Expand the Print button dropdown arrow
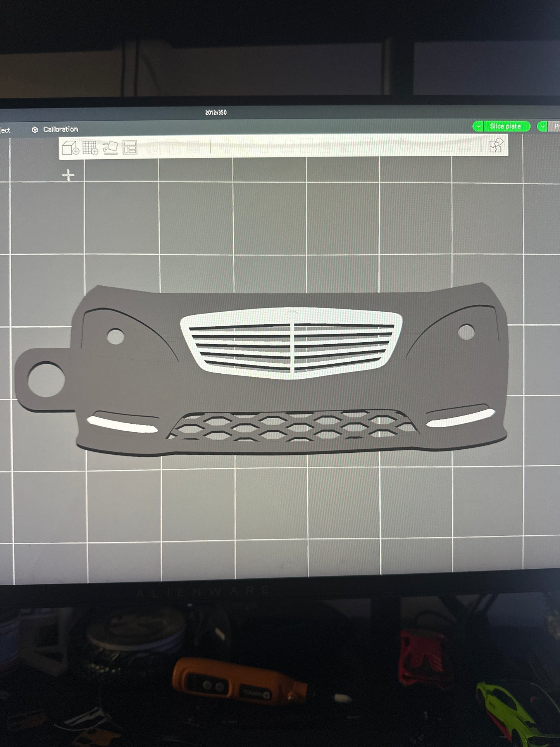Image resolution: width=560 pixels, height=747 pixels. pos(543,126)
